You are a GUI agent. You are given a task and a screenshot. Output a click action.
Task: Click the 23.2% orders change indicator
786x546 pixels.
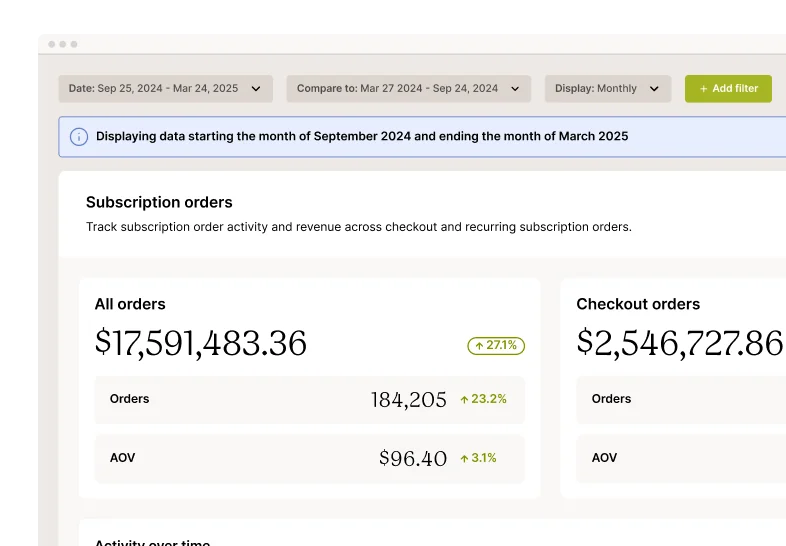[483, 399]
